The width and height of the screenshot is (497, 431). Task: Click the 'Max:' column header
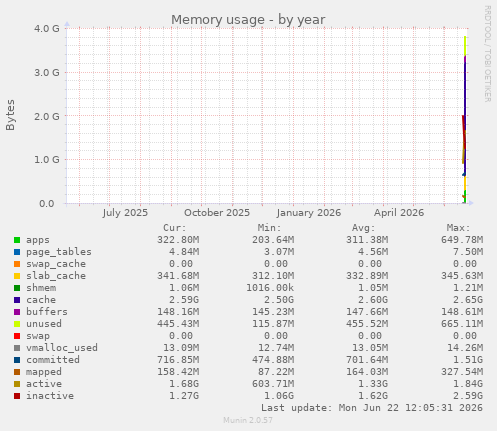coord(458,228)
